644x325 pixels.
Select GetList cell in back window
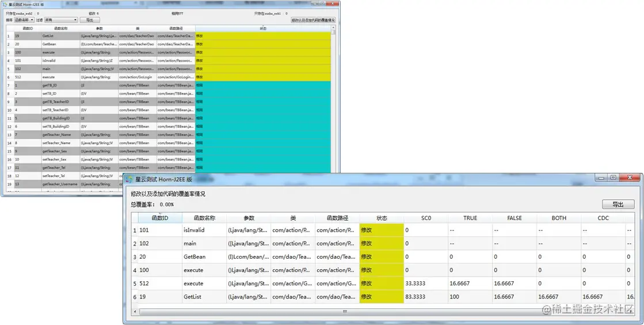tap(61, 36)
